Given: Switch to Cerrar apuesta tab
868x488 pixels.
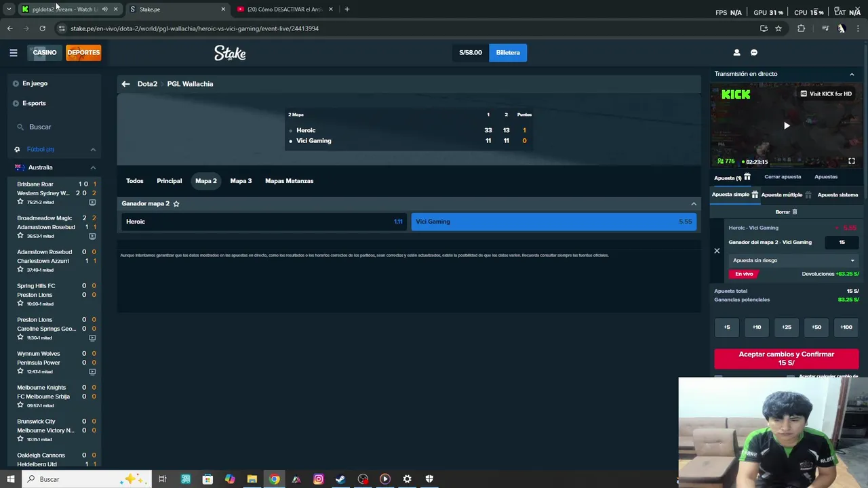Looking at the screenshot, I should [783, 177].
